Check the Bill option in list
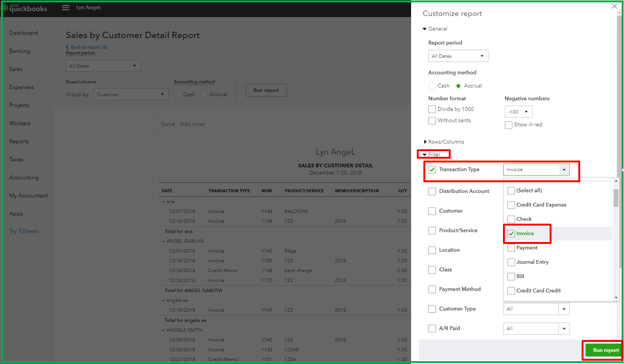This screenshot has width=624, height=364. [x=511, y=276]
